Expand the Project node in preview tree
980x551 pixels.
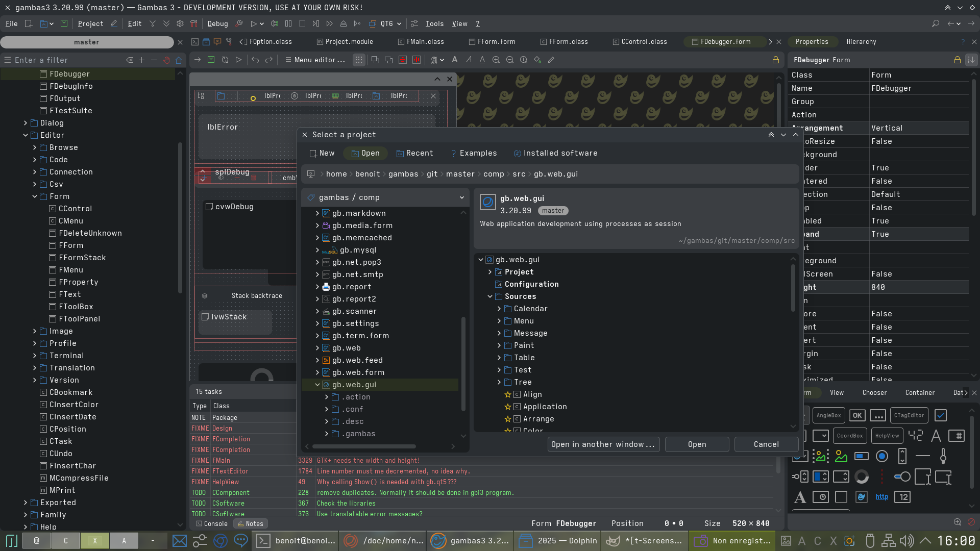tap(490, 272)
